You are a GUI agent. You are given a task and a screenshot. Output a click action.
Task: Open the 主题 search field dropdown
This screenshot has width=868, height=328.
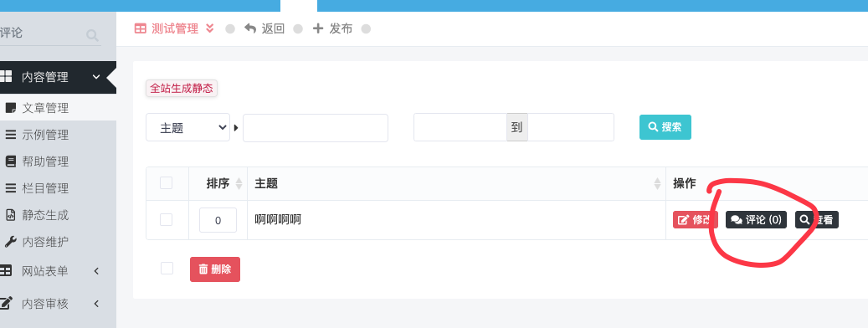tap(187, 128)
